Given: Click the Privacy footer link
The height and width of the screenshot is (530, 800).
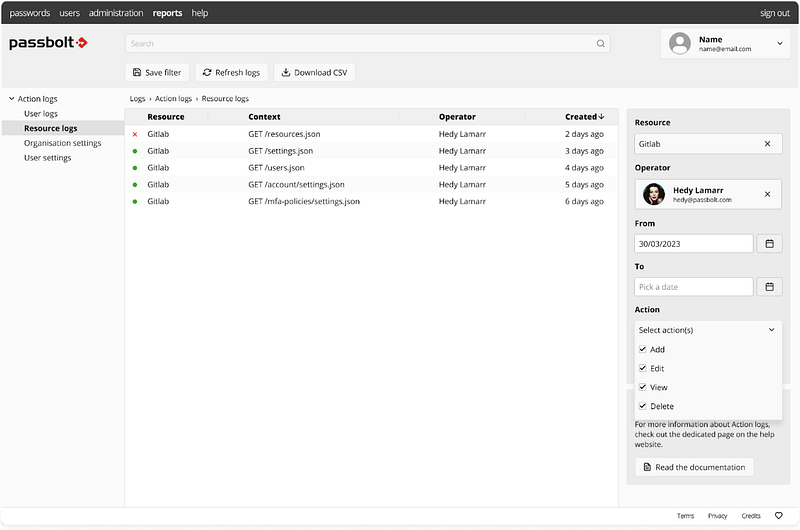Looking at the screenshot, I should 717,516.
